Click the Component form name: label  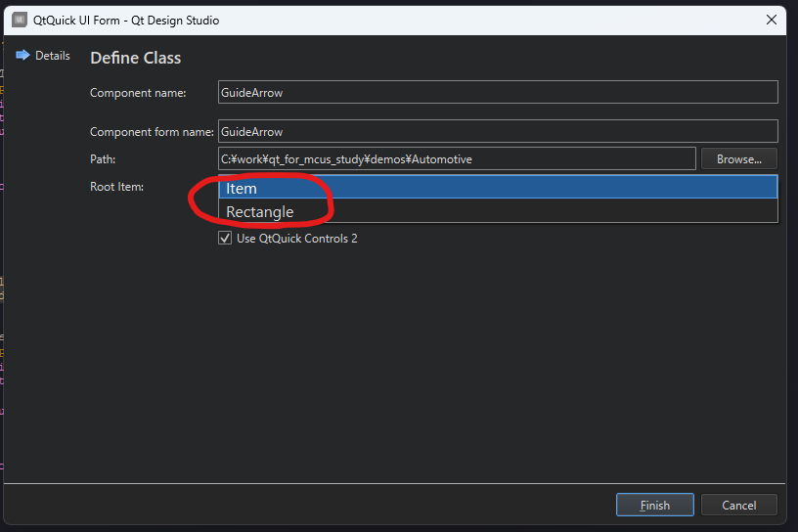point(152,132)
